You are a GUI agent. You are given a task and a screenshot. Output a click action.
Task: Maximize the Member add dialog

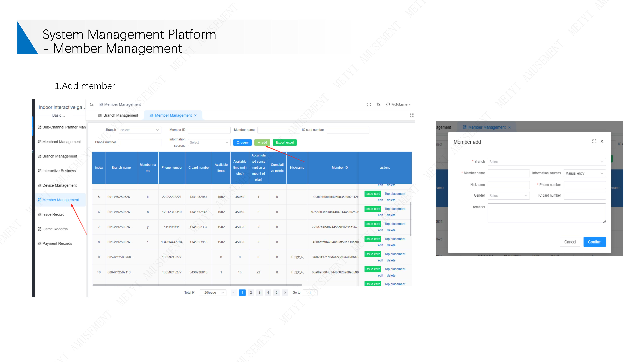tap(594, 141)
